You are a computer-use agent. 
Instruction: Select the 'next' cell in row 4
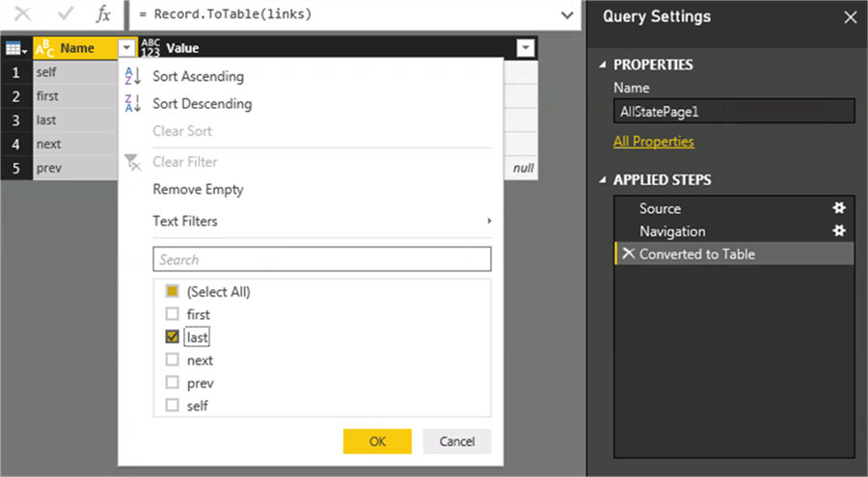[75, 144]
